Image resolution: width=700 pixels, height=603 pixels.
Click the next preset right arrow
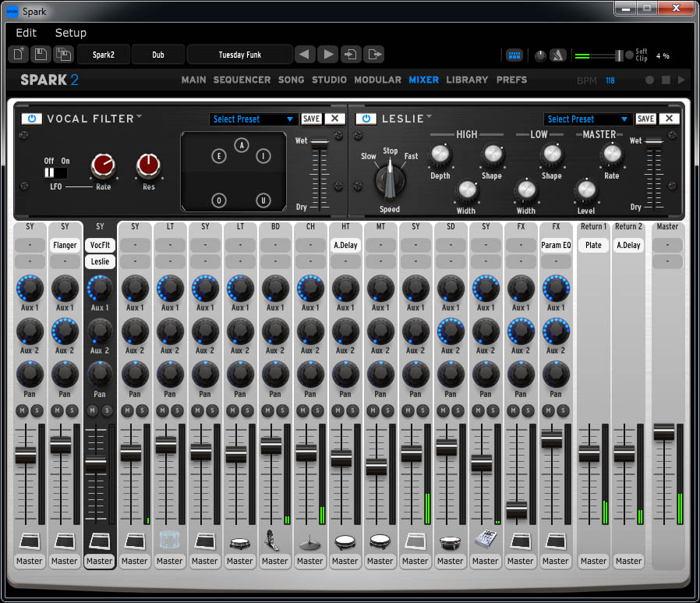328,55
